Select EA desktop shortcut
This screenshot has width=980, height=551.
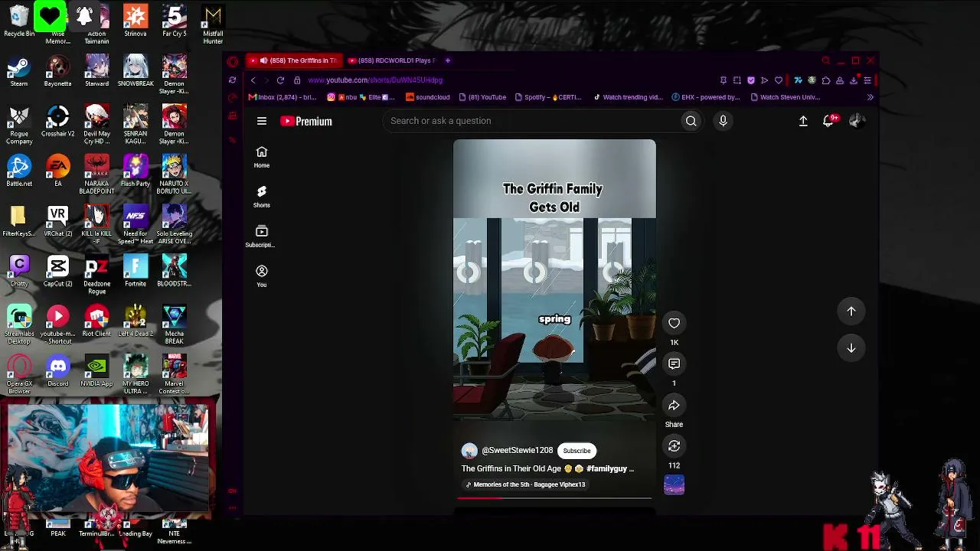point(58,171)
